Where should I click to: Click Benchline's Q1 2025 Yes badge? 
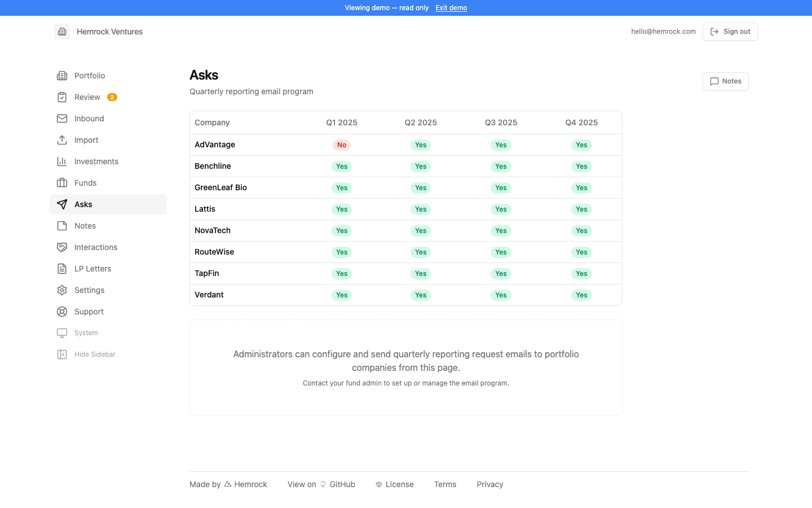click(342, 167)
